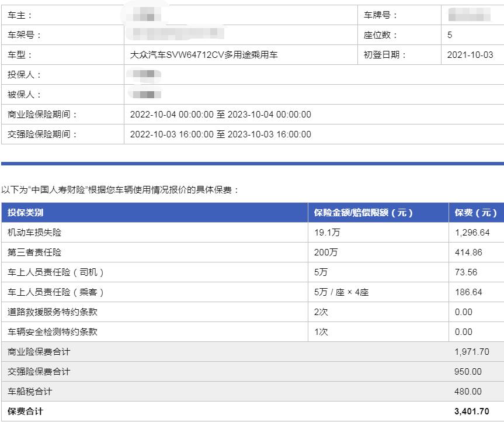Click the 商业险保险期间 label
Image resolution: width=504 pixels, height=422 pixels.
pos(42,115)
